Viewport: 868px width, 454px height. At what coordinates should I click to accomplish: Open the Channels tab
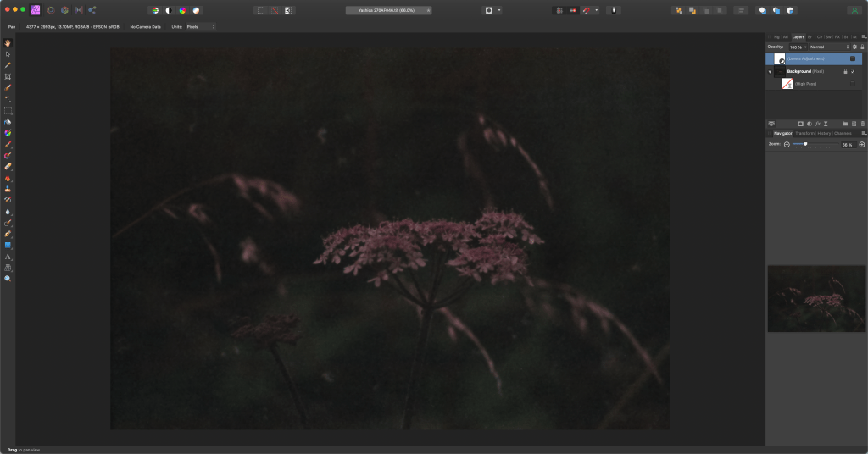pos(843,133)
